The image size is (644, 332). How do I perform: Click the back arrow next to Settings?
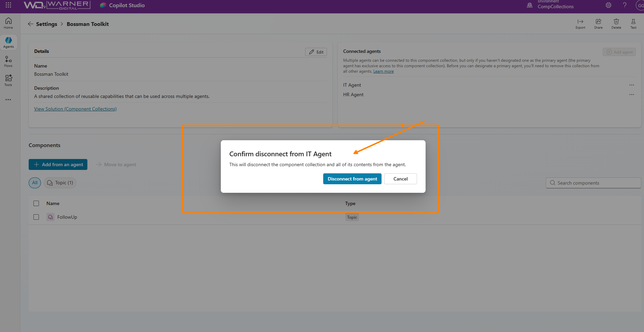coord(30,24)
